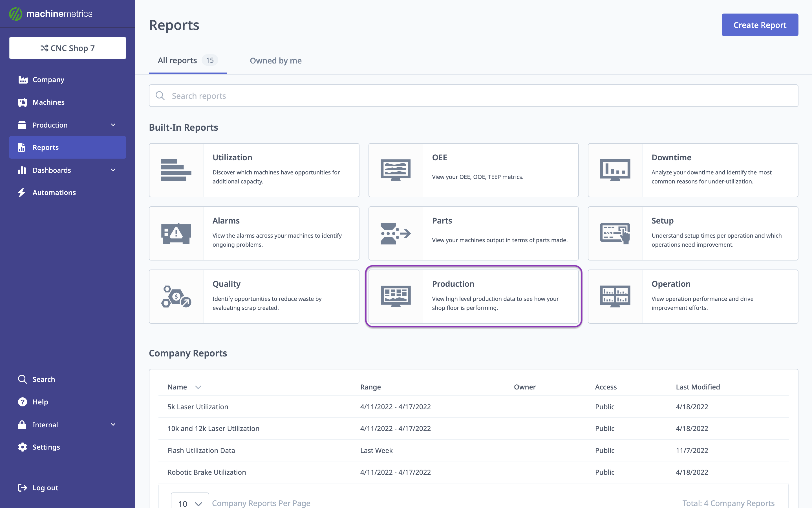
Task: Open Machines in the sidebar
Action: pyautogui.click(x=68, y=102)
